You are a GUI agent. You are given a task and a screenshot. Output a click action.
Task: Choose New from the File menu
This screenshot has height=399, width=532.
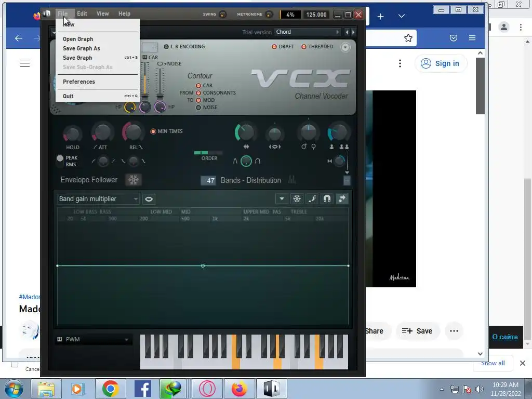(x=98, y=24)
